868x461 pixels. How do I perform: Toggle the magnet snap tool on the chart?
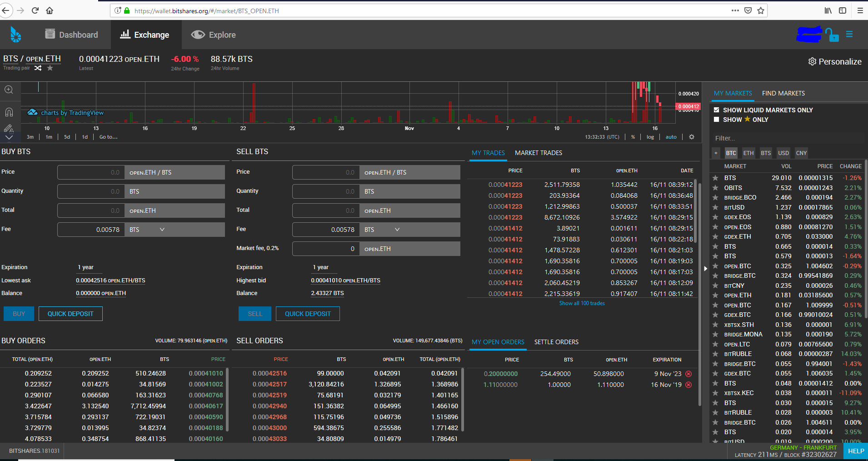point(9,112)
